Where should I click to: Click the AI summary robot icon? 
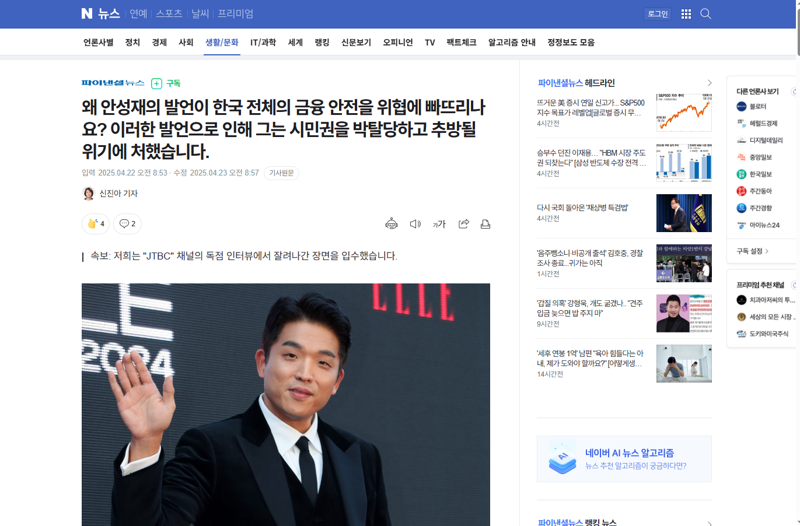[391, 223]
